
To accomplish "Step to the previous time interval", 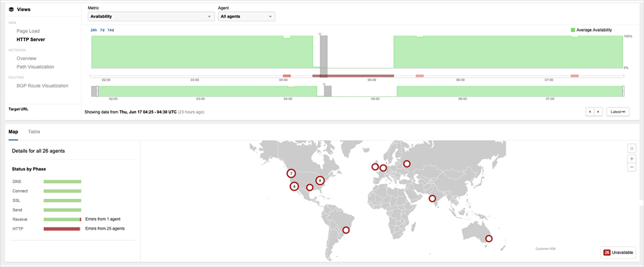I will [590, 112].
